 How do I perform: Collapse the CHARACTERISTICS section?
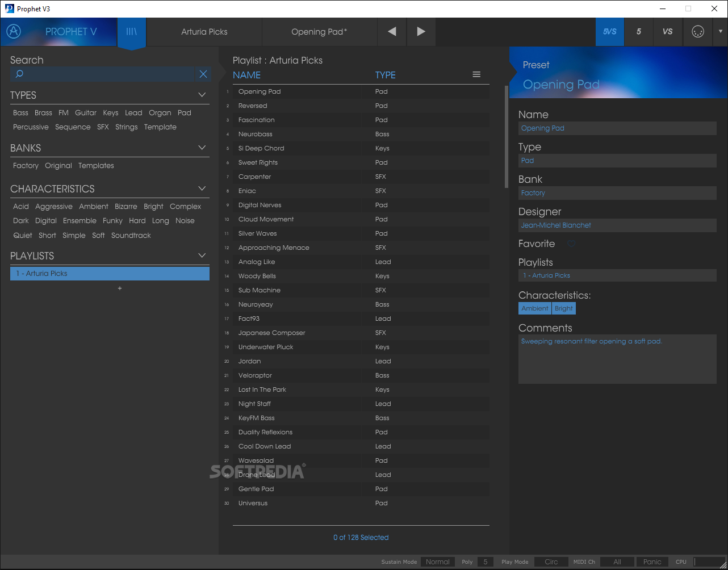202,188
